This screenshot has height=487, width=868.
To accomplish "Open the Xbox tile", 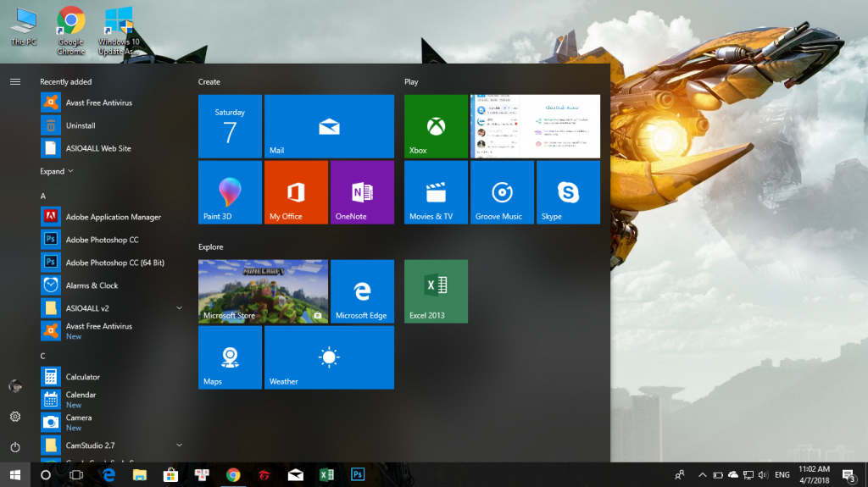I will (436, 126).
